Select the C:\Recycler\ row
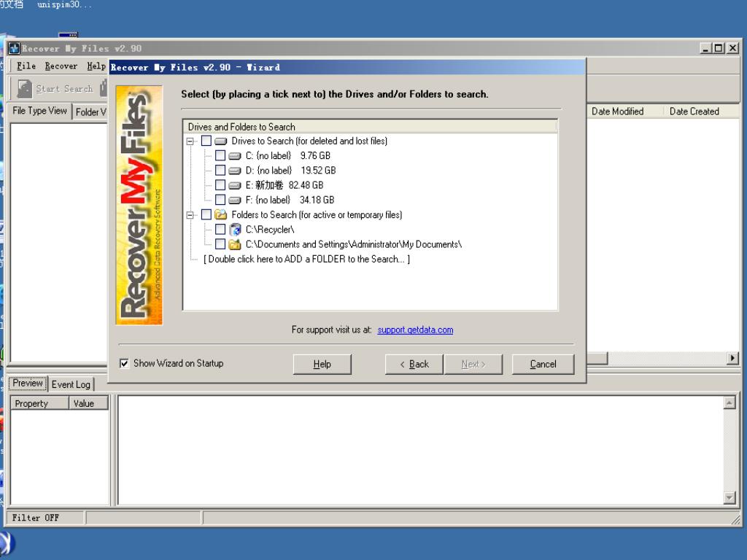The height and width of the screenshot is (560, 747). (x=270, y=230)
